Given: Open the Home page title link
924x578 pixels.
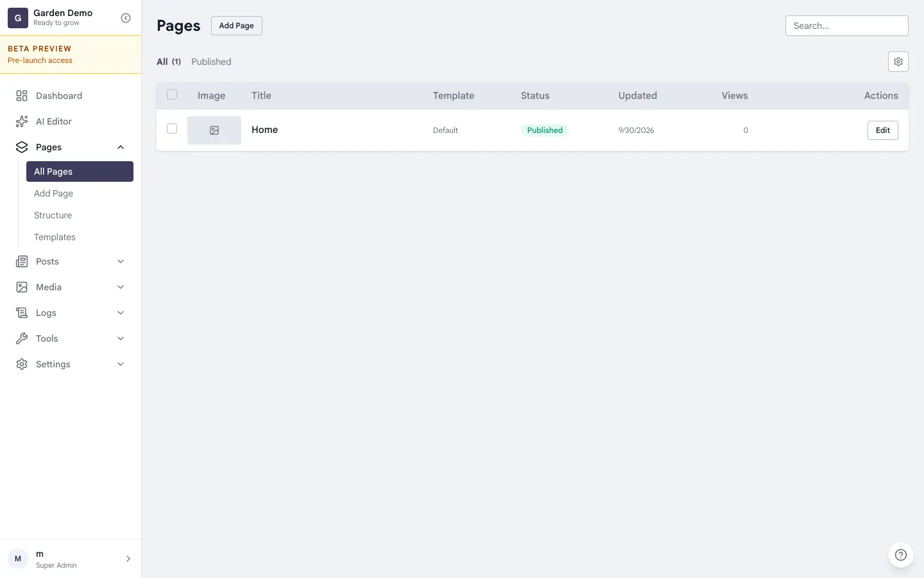Looking at the screenshot, I should 264,130.
